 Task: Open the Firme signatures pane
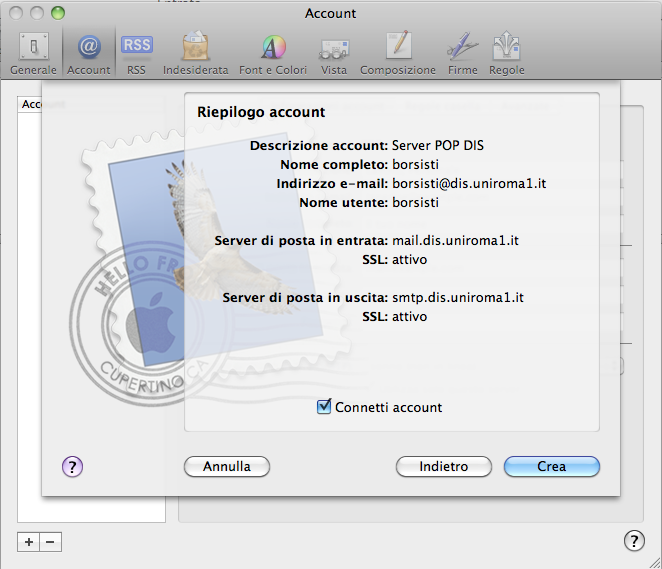(x=462, y=54)
